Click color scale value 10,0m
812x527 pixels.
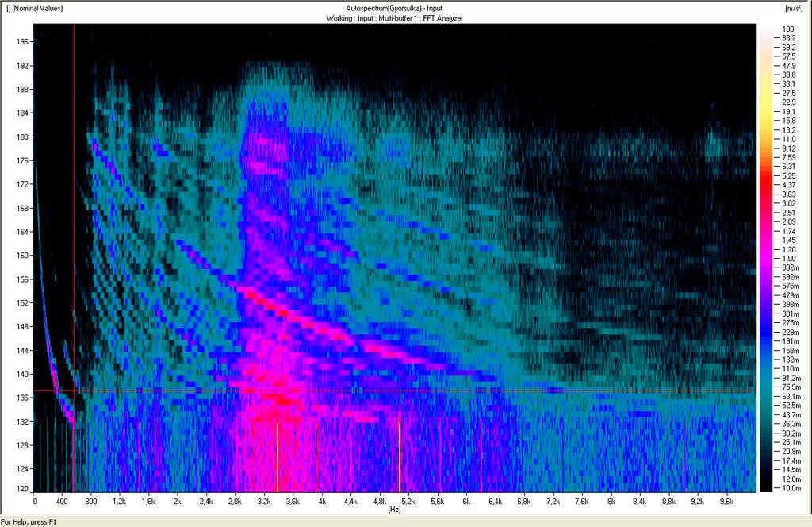tap(791, 488)
